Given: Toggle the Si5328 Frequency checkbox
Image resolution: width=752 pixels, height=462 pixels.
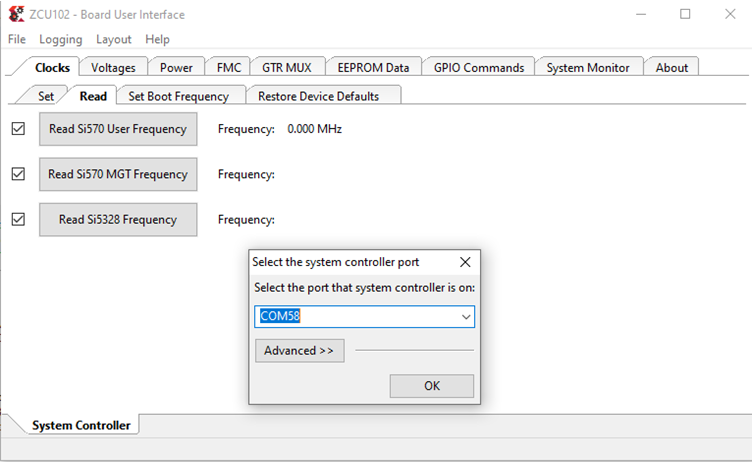Looking at the screenshot, I should [x=18, y=219].
